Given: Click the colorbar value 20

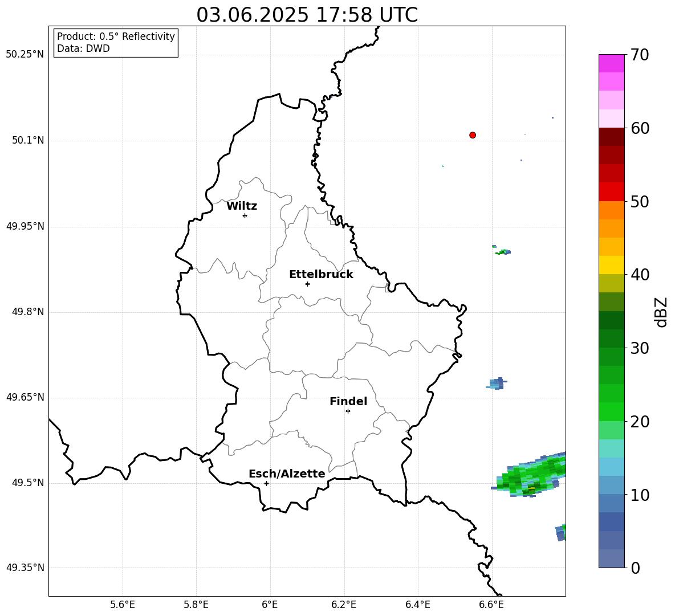Looking at the screenshot, I should coord(640,422).
